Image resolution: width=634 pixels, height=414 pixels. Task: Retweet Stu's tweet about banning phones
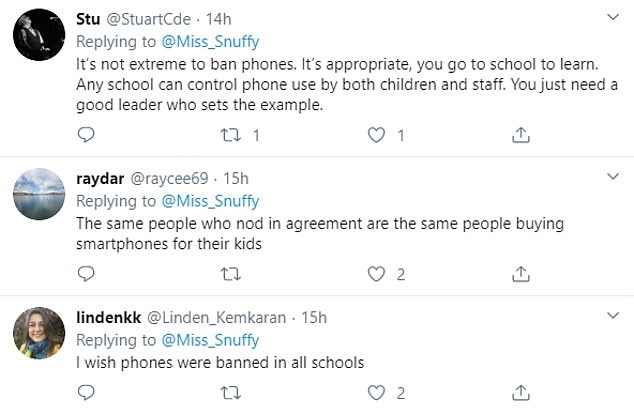(231, 134)
